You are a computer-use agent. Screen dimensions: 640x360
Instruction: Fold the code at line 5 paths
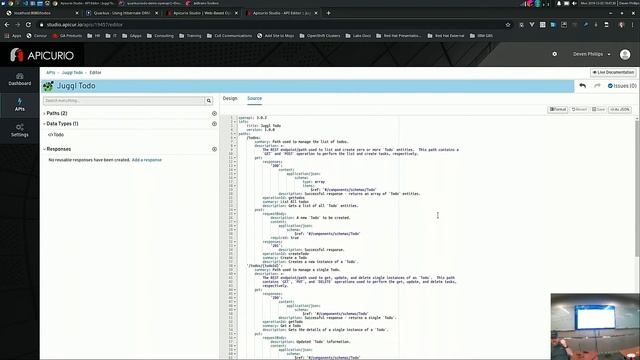(235, 133)
